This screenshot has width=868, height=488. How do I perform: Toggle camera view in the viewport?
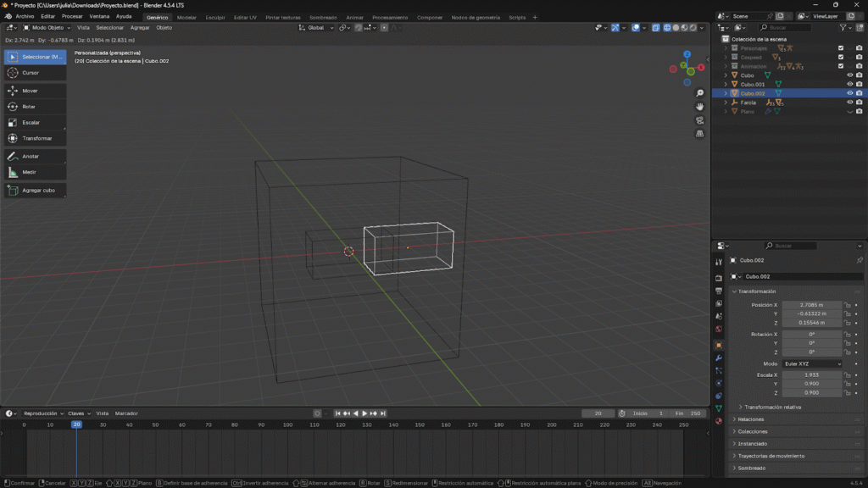699,120
